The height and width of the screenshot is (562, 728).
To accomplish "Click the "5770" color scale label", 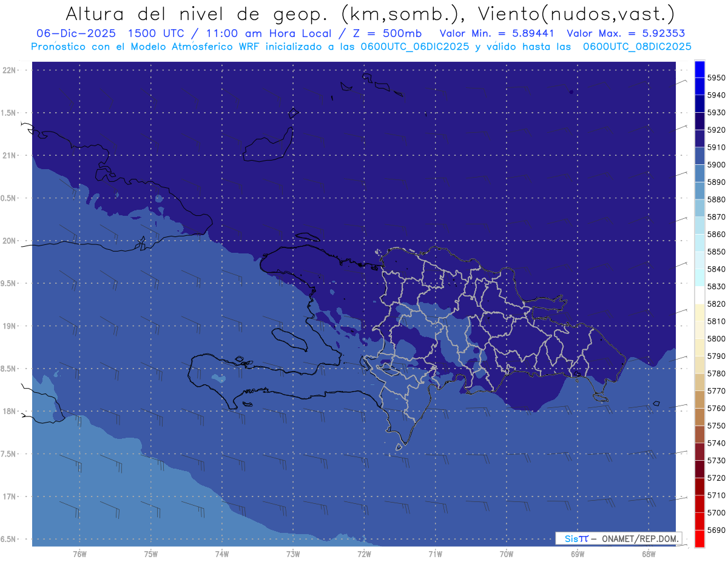I will [x=716, y=391].
